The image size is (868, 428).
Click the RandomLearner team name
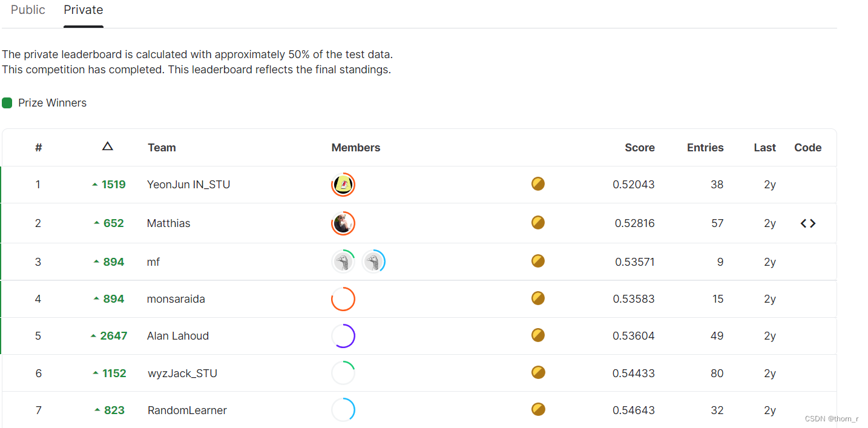187,410
